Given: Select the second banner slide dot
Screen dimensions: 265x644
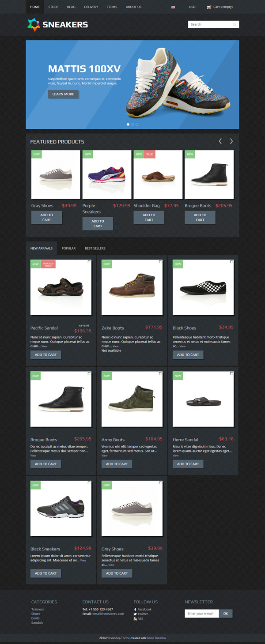Looking at the screenshot, I should click(132, 124).
